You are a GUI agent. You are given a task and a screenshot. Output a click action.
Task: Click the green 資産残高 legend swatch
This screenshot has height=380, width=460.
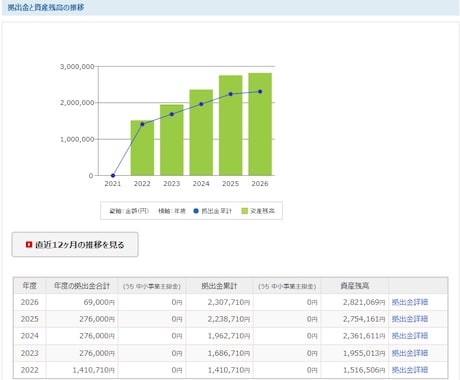[245, 211]
